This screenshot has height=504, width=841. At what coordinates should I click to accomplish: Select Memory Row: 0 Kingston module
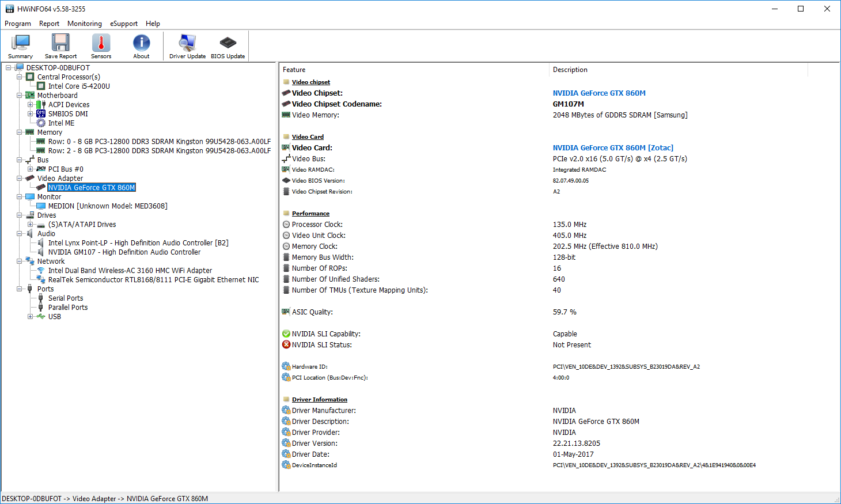[160, 141]
